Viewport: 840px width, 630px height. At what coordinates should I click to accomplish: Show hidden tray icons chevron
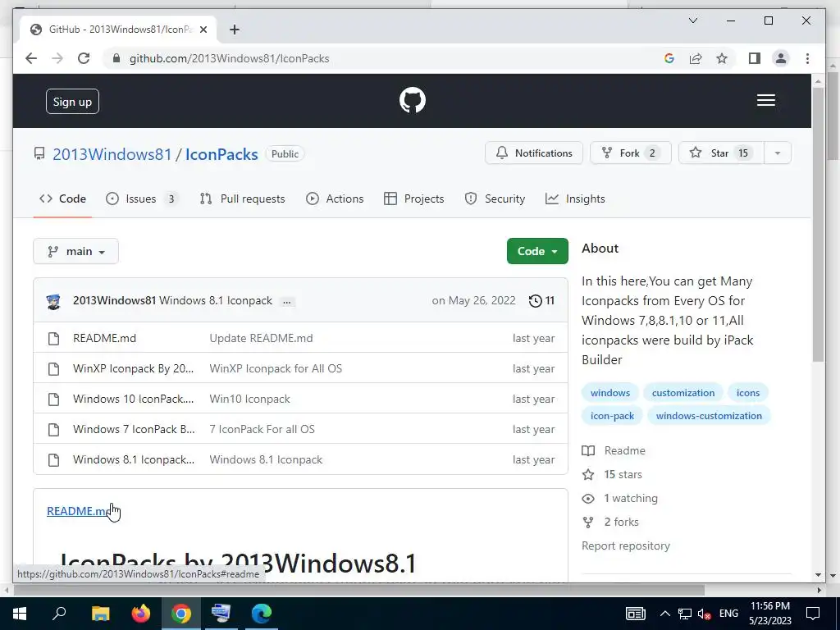pos(664,614)
